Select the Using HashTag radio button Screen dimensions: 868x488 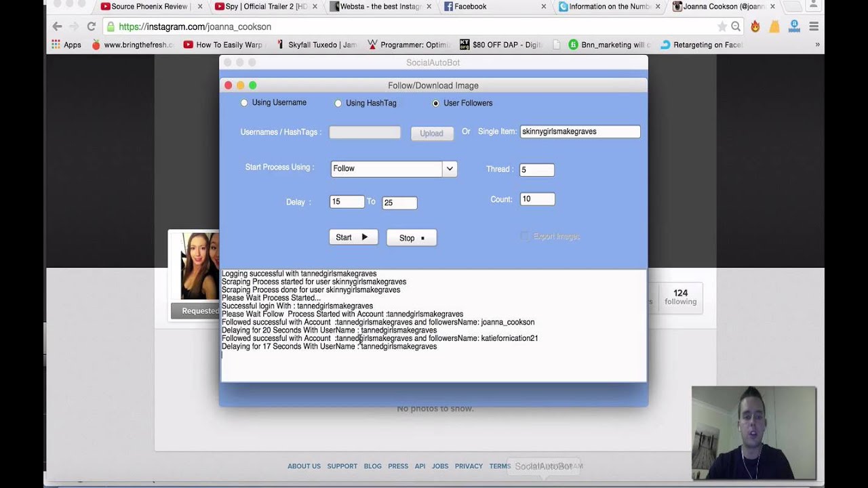[338, 104]
